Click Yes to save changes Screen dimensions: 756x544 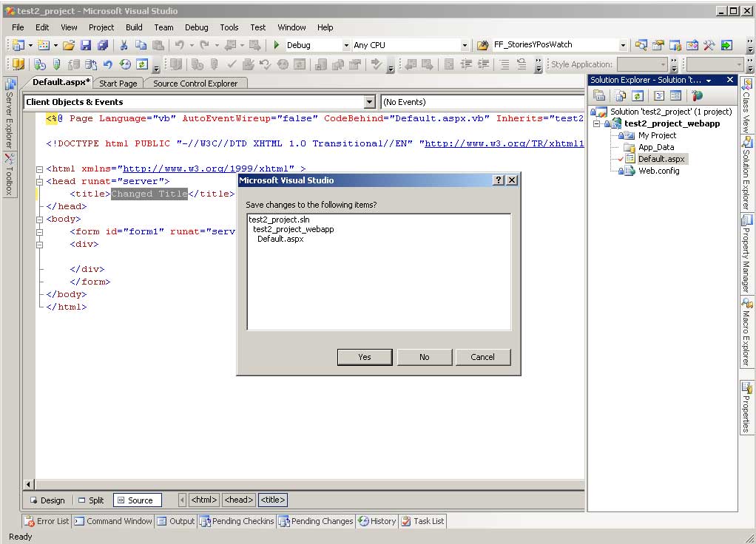[x=365, y=357]
